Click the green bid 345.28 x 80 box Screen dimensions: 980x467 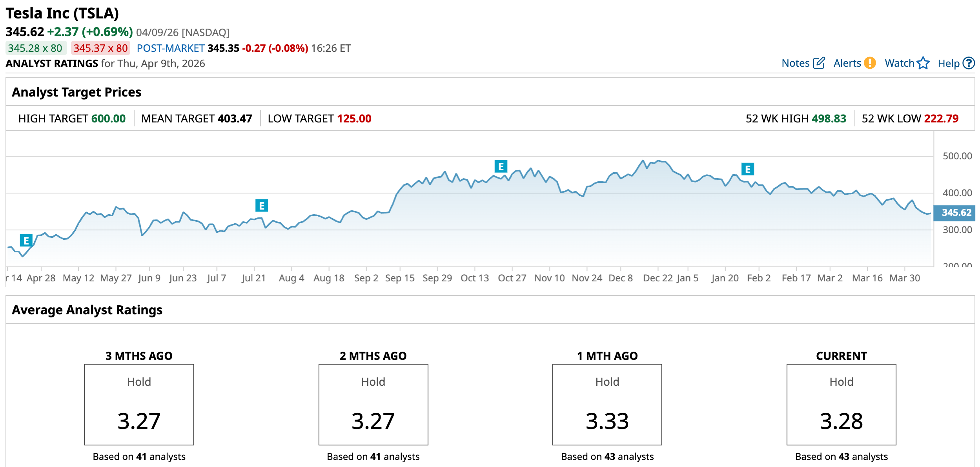click(35, 48)
